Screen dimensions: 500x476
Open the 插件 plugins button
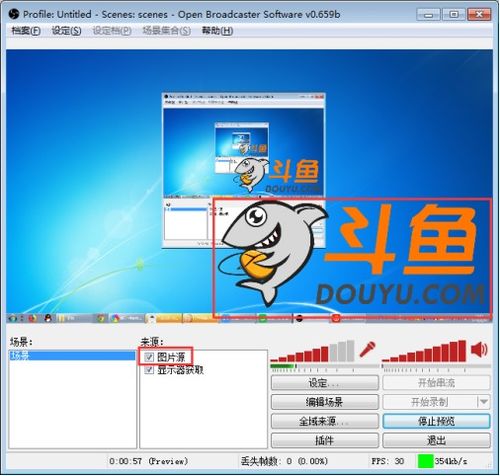click(325, 440)
